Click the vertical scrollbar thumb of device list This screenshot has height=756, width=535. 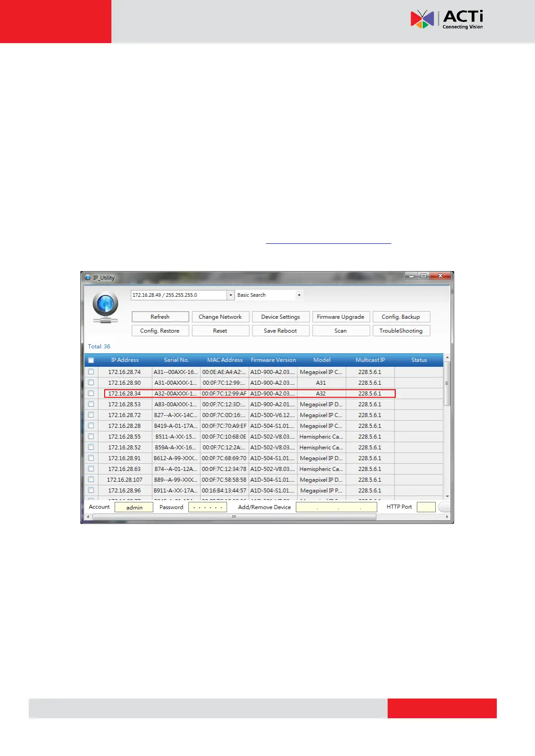click(447, 384)
